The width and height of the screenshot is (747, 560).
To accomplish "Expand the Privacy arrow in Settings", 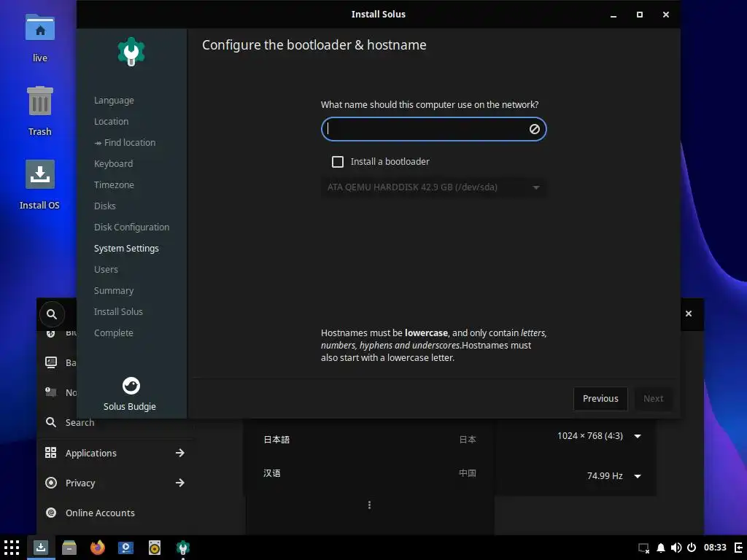I will pyautogui.click(x=179, y=483).
